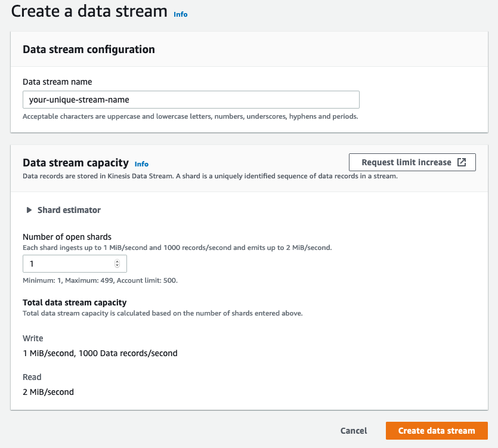Click the Data stream capacity heading
Image resolution: width=498 pixels, height=448 pixels.
(75, 163)
